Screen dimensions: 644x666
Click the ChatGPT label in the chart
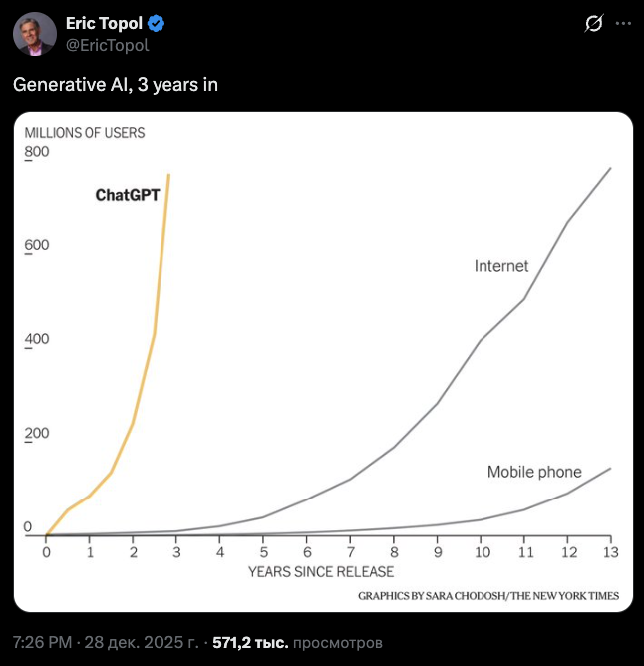127,195
